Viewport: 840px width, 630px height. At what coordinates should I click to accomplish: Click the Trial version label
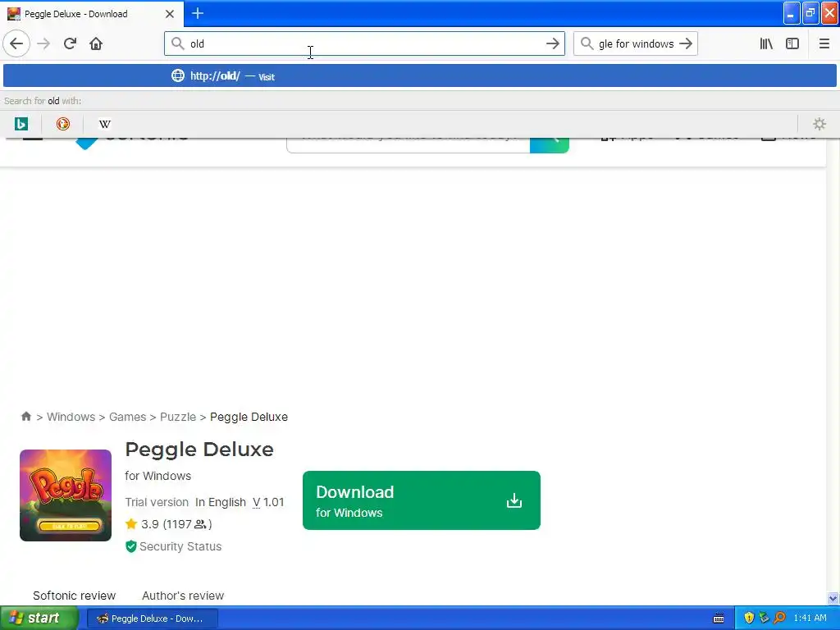click(157, 502)
